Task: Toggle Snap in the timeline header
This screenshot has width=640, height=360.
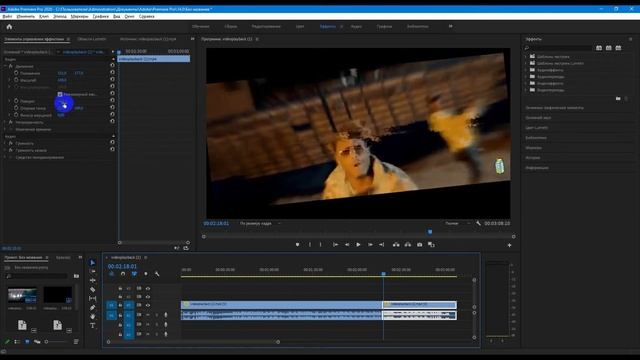Action: pyautogui.click(x=123, y=274)
